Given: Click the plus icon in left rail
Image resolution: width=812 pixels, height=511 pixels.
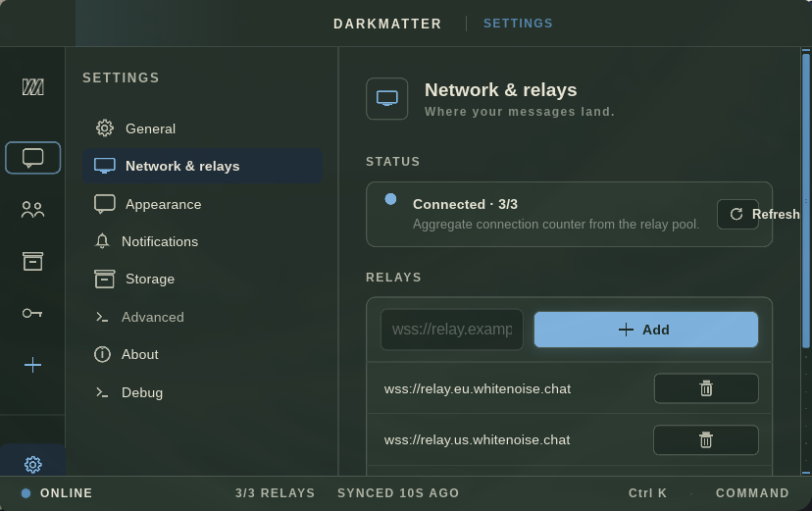Looking at the screenshot, I should point(32,365).
